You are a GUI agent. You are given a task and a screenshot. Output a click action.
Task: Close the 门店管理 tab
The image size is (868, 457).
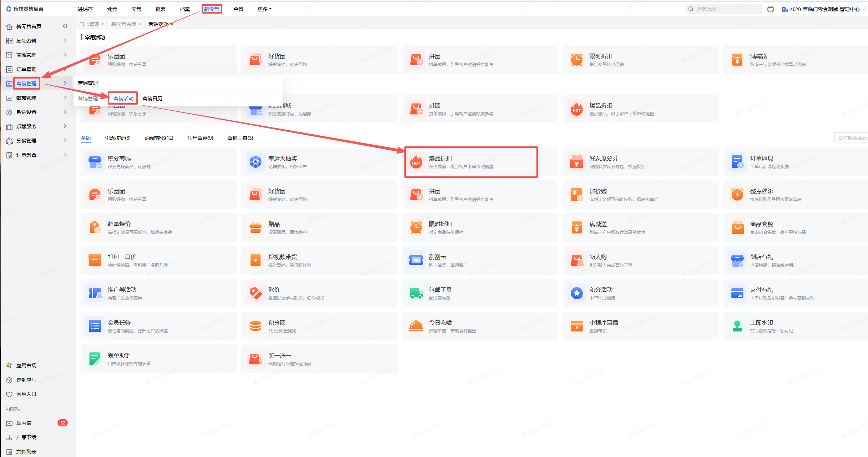tap(102, 24)
